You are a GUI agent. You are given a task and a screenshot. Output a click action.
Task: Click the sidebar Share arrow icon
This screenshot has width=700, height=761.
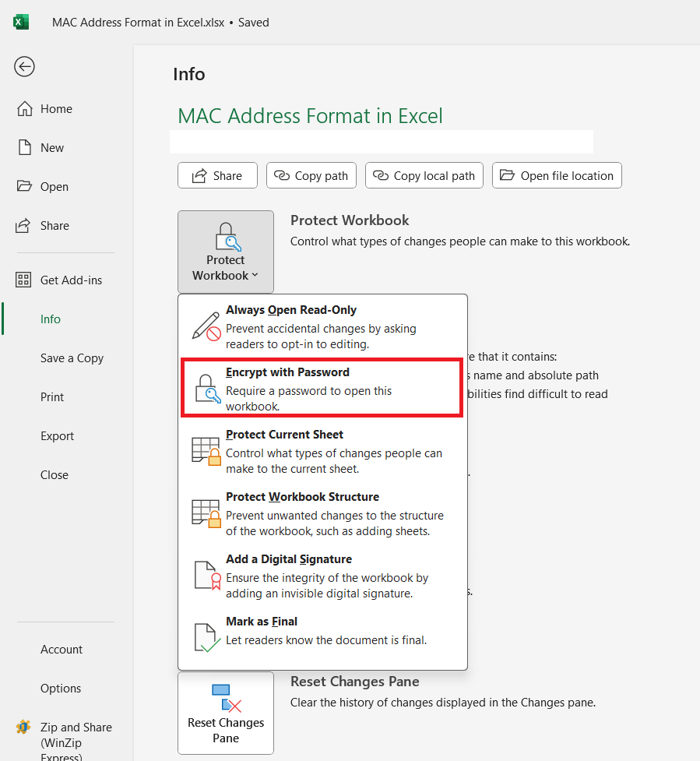23,226
